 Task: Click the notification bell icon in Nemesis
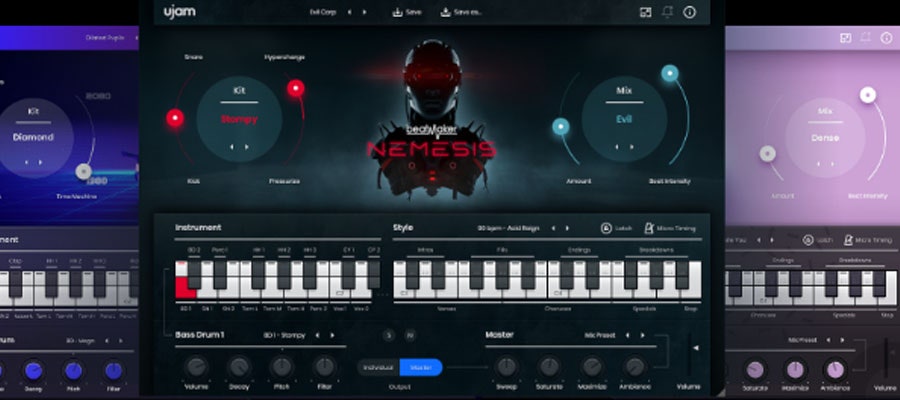668,12
